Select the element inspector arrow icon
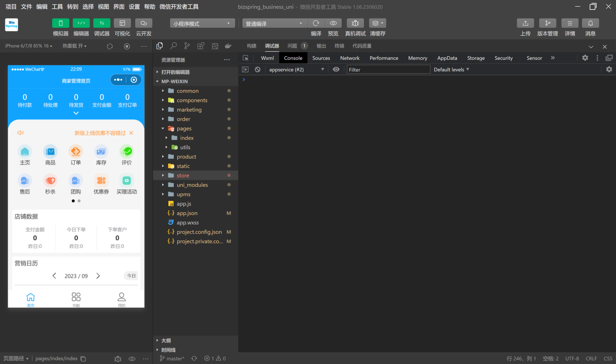 (246, 58)
